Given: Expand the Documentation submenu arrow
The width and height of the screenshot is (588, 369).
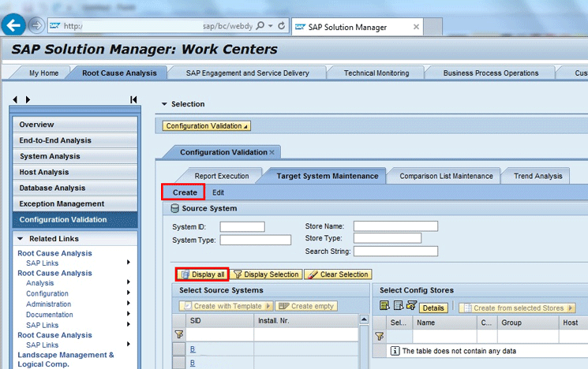Looking at the screenshot, I should [128, 314].
